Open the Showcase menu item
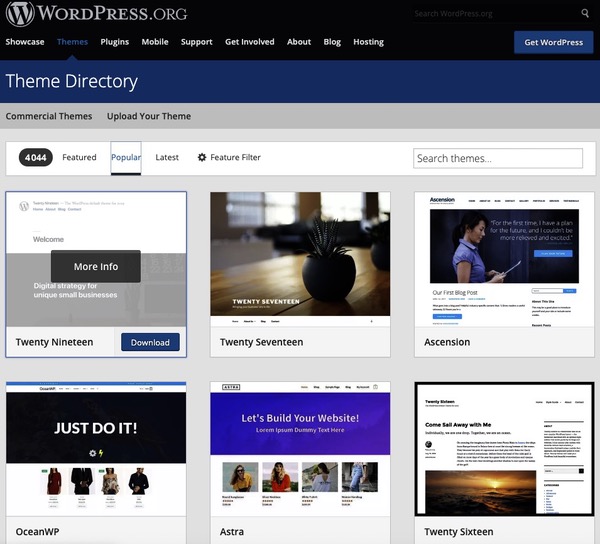600x544 pixels. tap(25, 42)
